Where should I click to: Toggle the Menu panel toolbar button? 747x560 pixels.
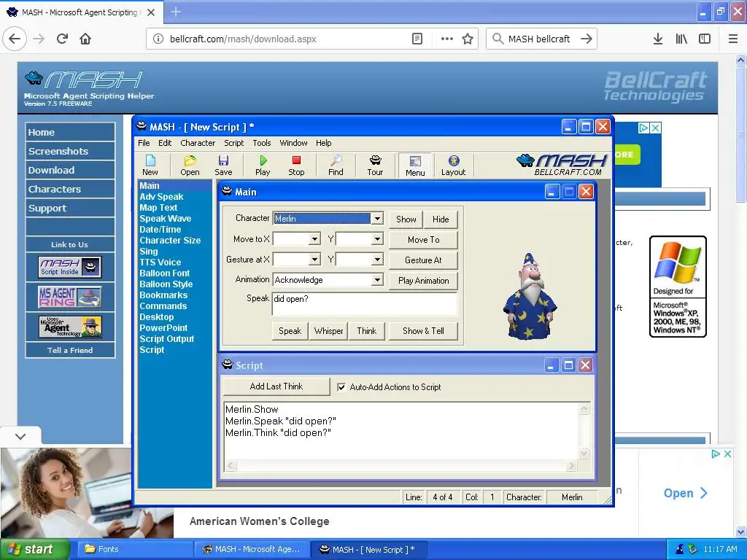coord(415,166)
